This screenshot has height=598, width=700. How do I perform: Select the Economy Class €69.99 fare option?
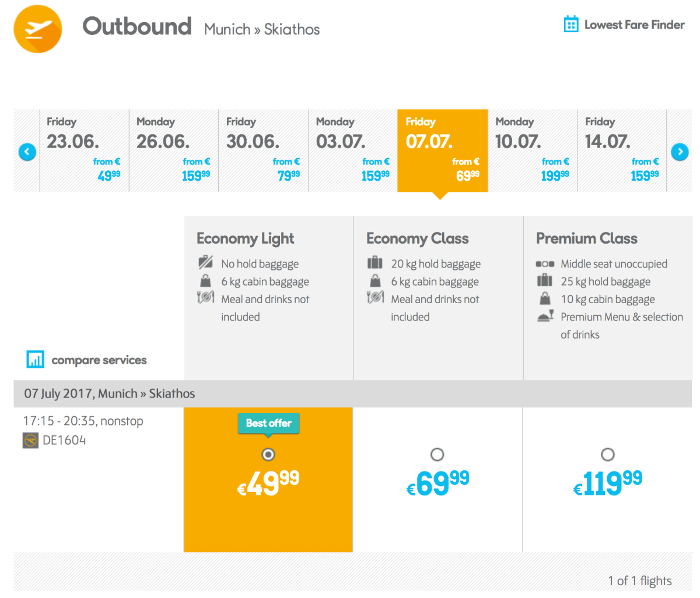pos(437,455)
